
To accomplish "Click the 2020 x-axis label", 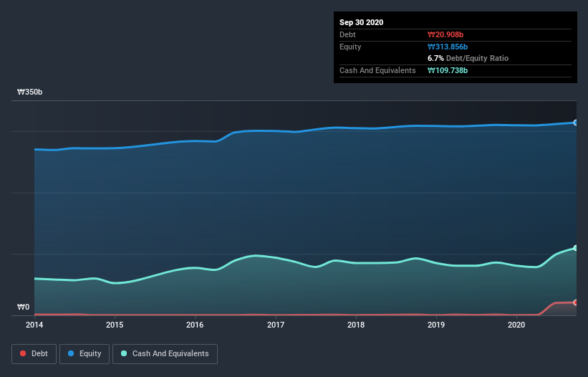I will click(516, 325).
